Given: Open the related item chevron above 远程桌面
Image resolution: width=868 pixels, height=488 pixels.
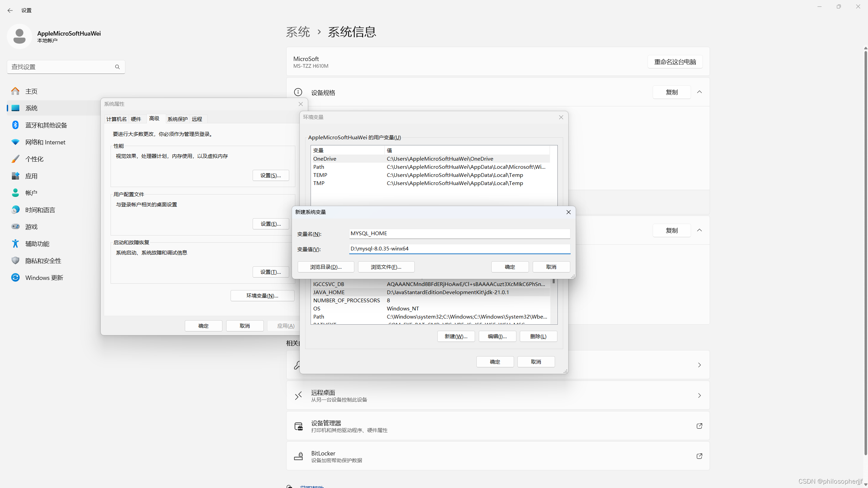Looking at the screenshot, I should 699,365.
